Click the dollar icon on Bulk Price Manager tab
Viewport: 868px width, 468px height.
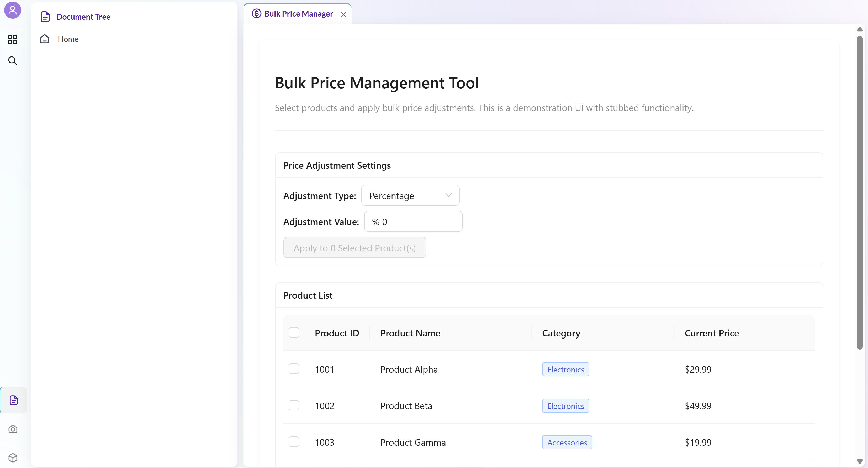tap(256, 14)
